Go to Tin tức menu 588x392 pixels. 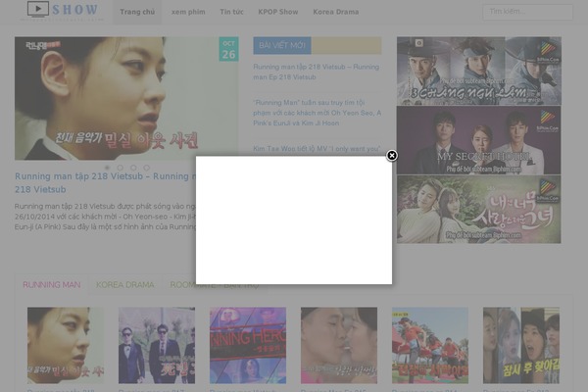(231, 12)
